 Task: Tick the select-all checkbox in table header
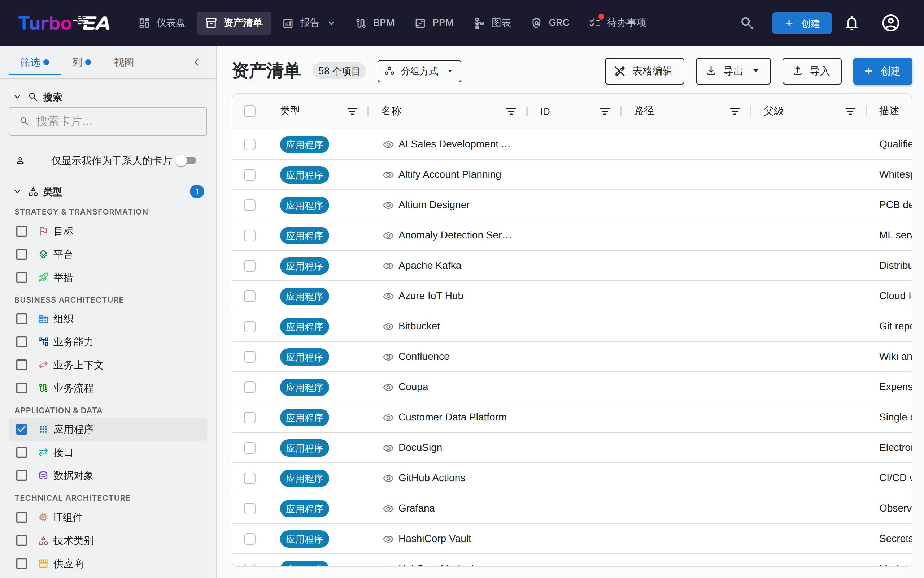point(250,111)
